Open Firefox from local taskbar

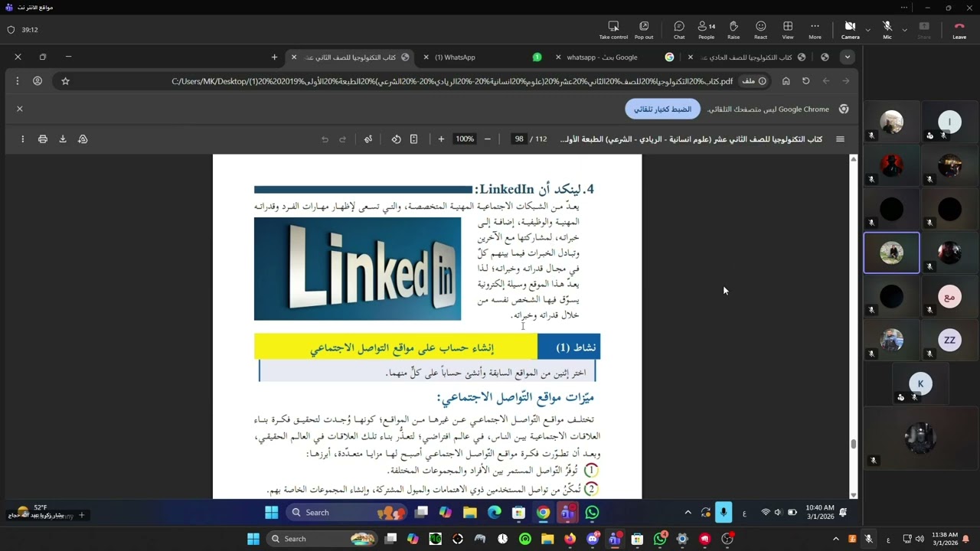[570, 539]
